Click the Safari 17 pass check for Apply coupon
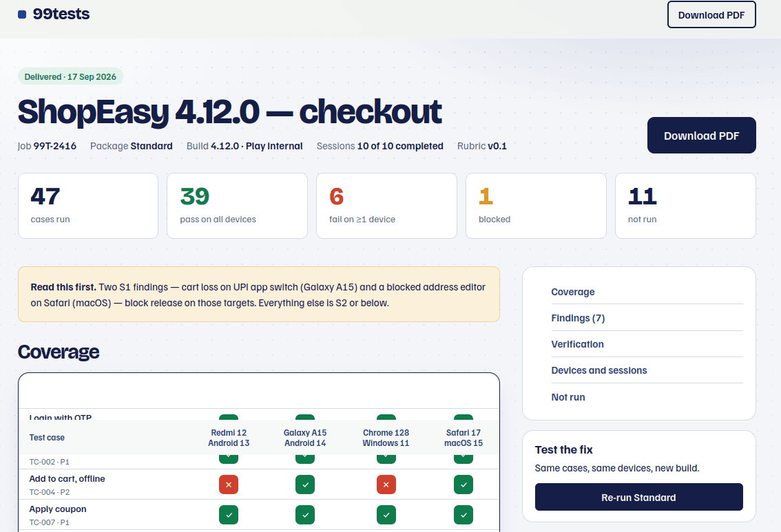Image resolution: width=781 pixels, height=532 pixels. point(464,515)
